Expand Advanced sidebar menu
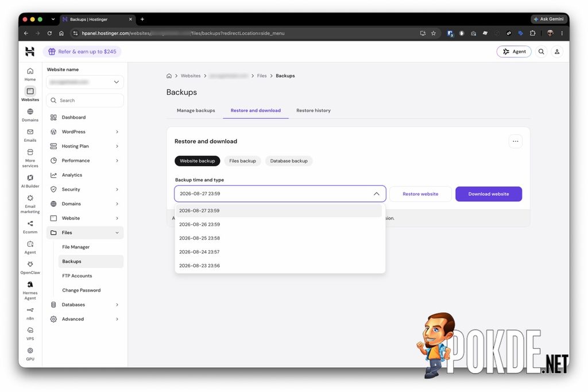The image size is (588, 392). coord(85,319)
